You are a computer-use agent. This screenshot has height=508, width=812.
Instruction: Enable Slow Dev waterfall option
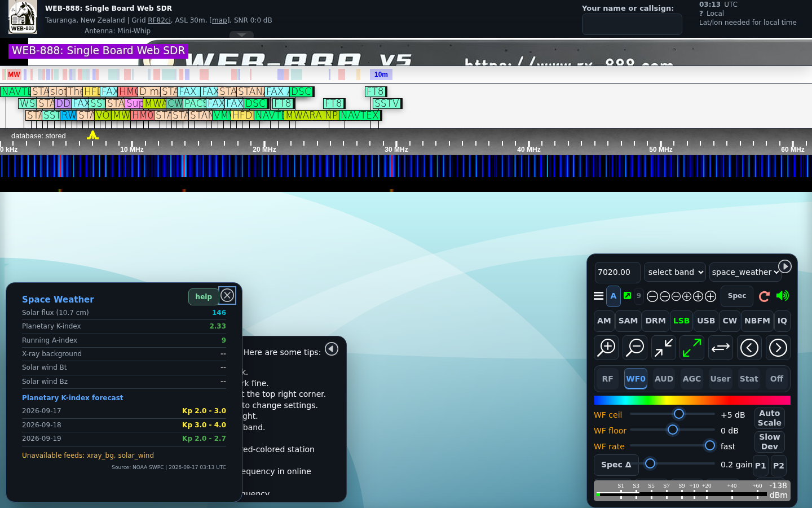tap(769, 441)
